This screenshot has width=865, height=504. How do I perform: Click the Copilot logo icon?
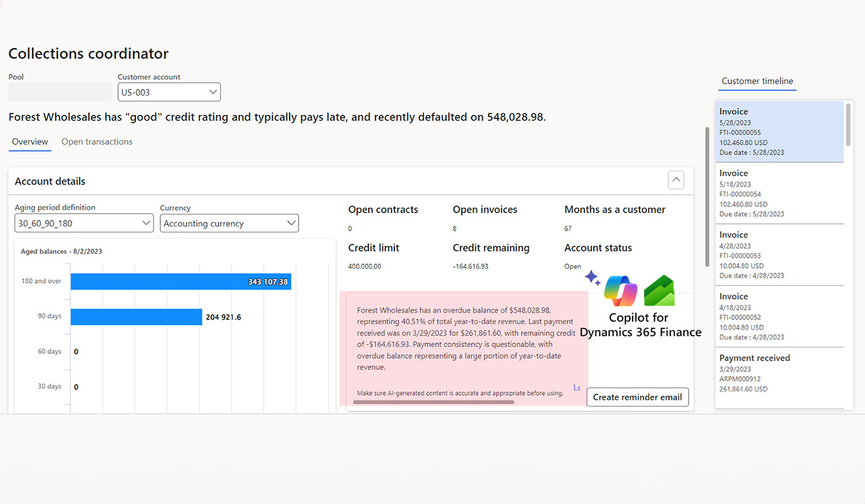(x=621, y=290)
